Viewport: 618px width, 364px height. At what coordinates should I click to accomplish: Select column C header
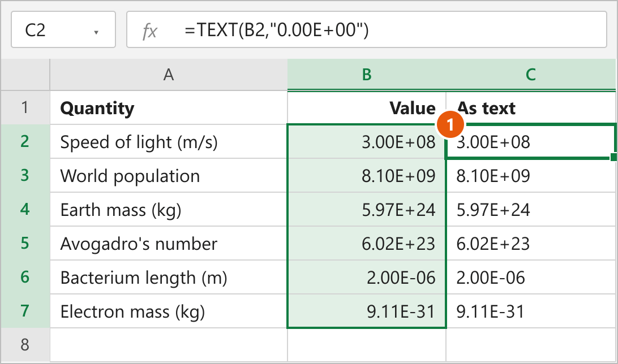tap(531, 75)
